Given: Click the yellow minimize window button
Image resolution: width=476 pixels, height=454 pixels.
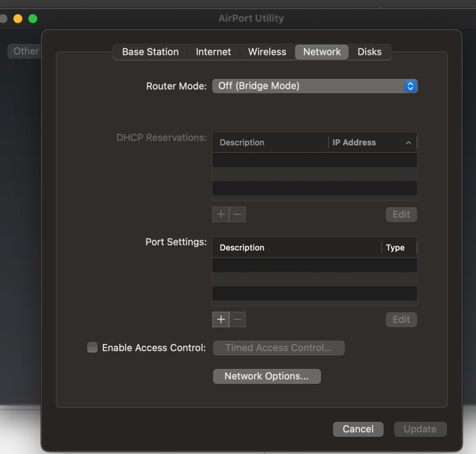Looking at the screenshot, I should click(x=18, y=19).
